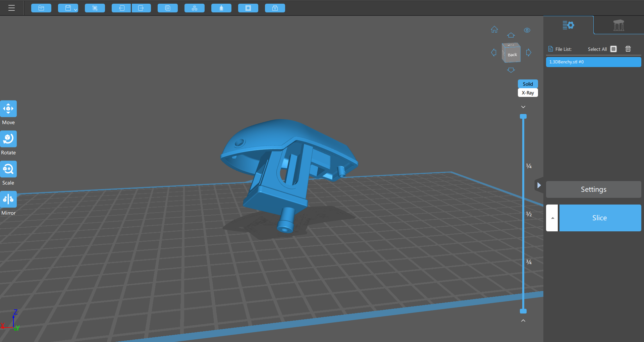Step layer slider up with bottom chevron
Viewport: 644px width, 342px height.
(x=523, y=321)
